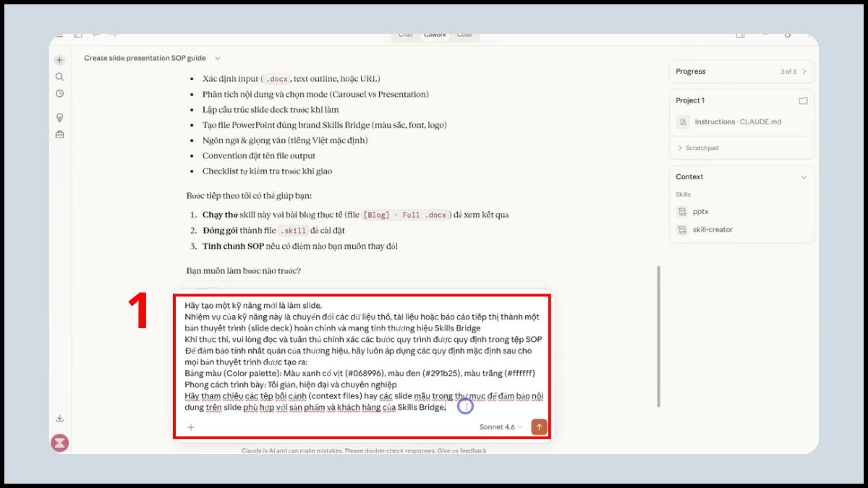Expand the Scratchpad section
Viewport: 868px width, 488px height.
698,148
